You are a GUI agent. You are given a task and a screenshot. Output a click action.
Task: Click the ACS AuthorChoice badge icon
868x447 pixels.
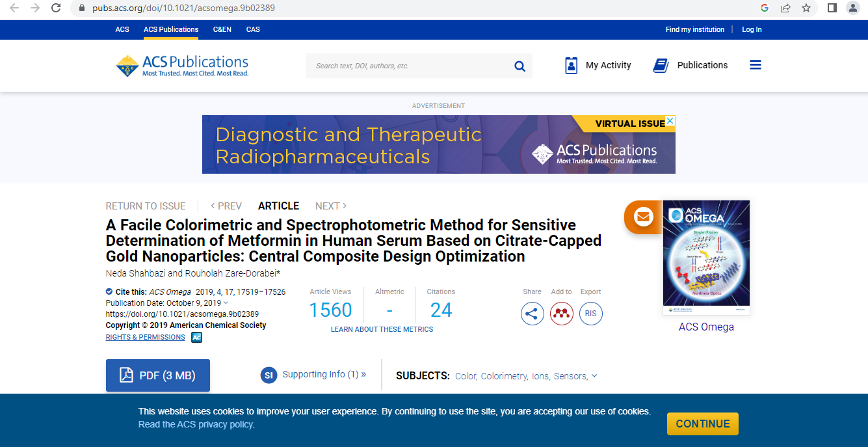click(x=196, y=337)
